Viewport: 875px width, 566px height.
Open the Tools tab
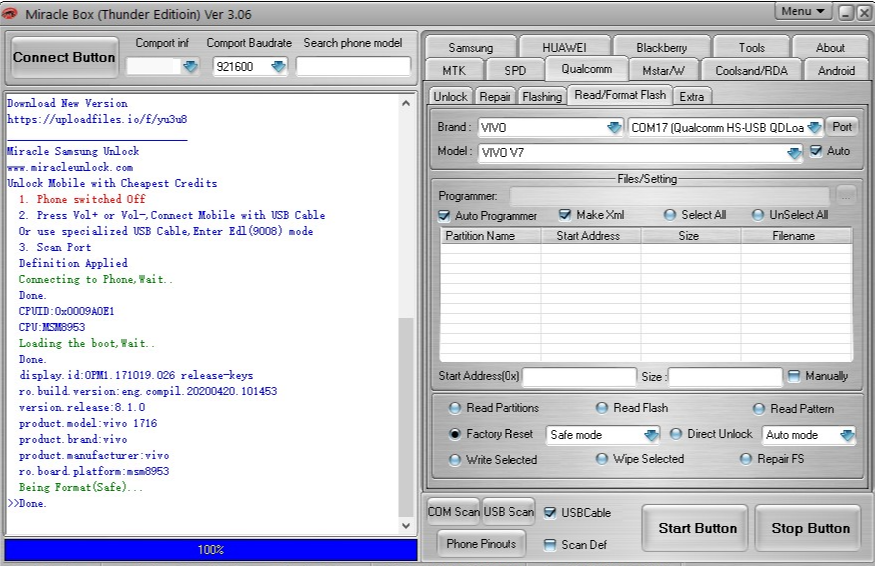(x=751, y=48)
